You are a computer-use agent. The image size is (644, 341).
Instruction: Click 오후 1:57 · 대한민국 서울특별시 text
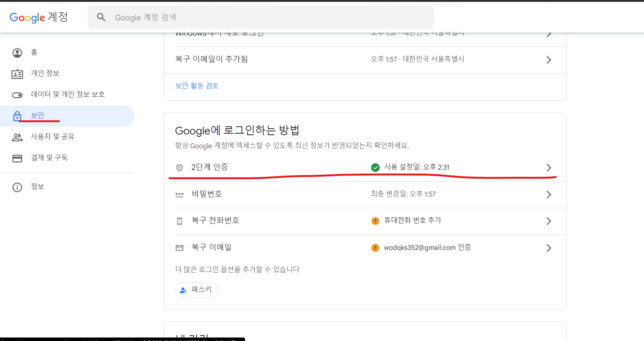pos(417,59)
